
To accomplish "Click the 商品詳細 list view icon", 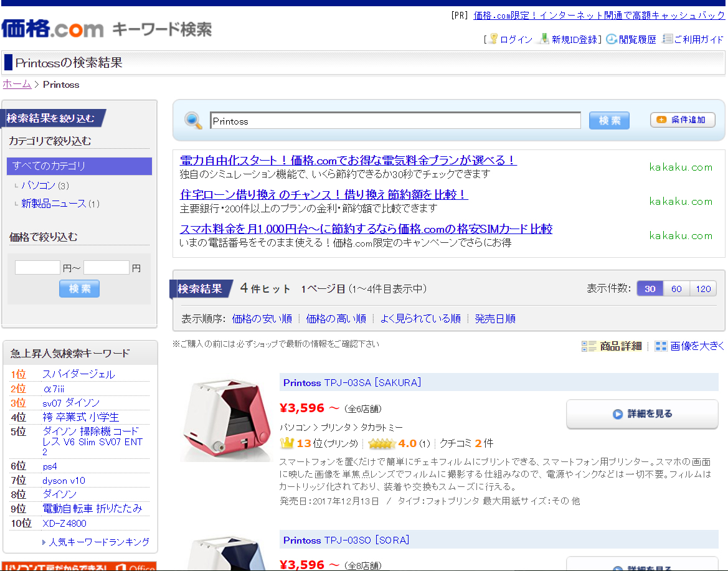I will click(x=589, y=346).
